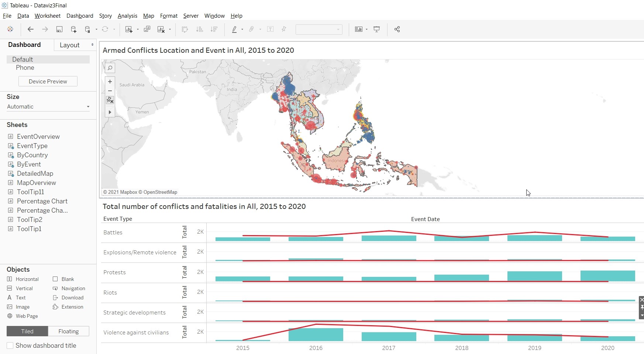
Task: Click the Device Preview button
Action: coord(48,81)
